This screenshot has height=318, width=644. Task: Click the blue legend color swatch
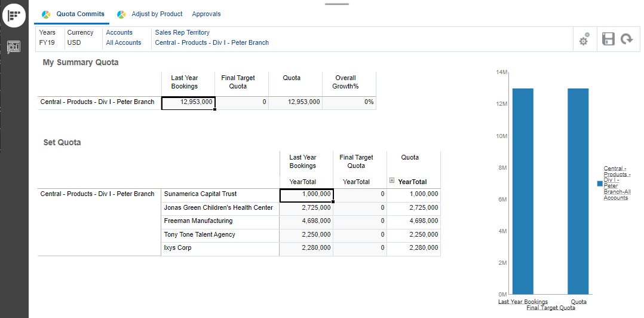pyautogui.click(x=600, y=184)
